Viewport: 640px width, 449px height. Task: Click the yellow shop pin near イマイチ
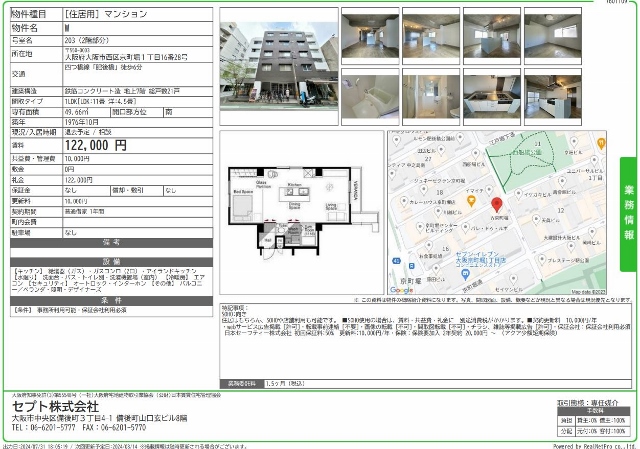(471, 201)
